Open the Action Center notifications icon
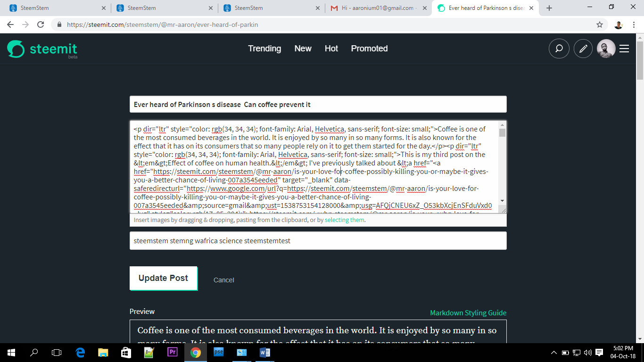Viewport: 644px width, 362px height. pyautogui.click(x=599, y=353)
